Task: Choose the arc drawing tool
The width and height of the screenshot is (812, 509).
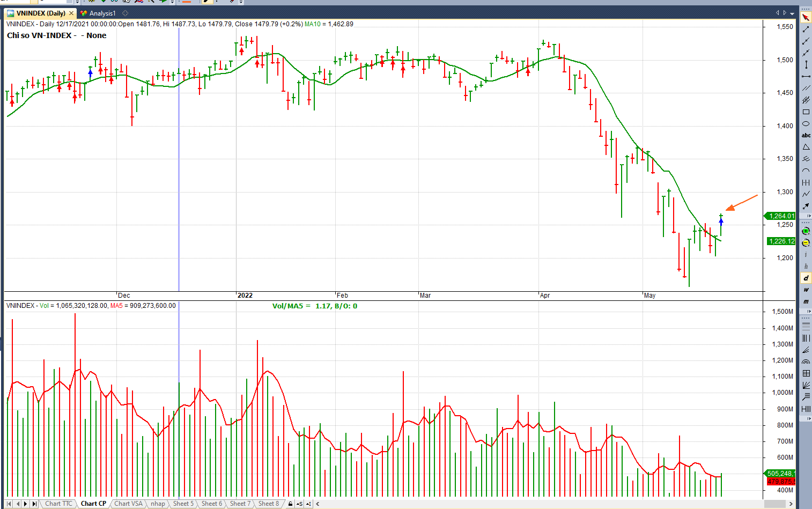Action: (806, 171)
